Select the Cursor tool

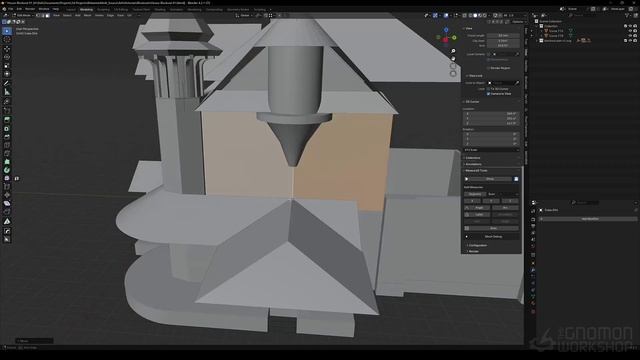(7, 40)
